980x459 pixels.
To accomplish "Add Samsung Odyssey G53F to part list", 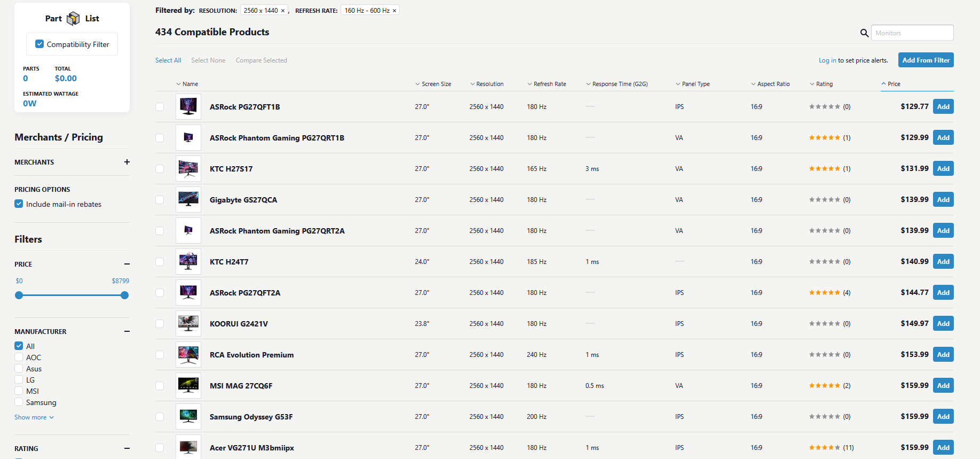I will (x=943, y=417).
